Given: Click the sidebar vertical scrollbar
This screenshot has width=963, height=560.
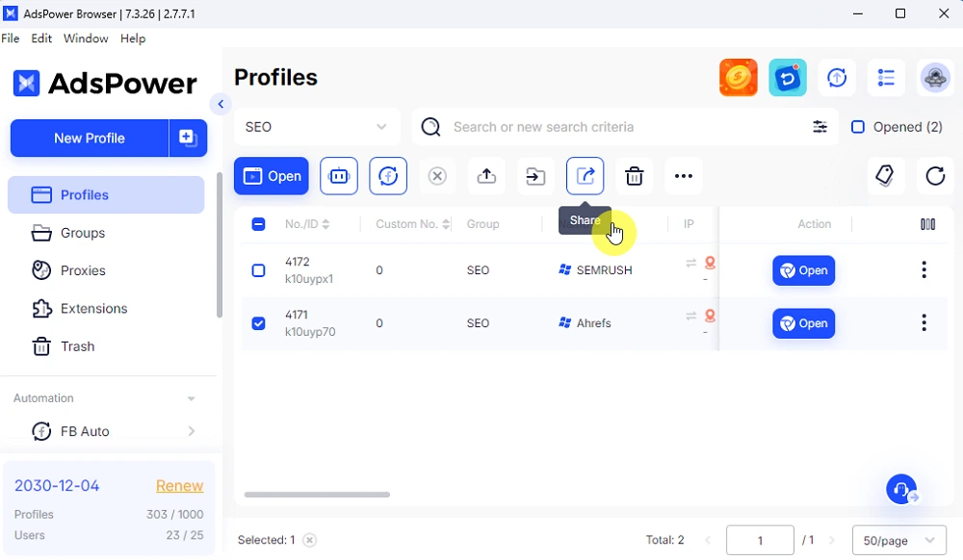Looking at the screenshot, I should 220,245.
